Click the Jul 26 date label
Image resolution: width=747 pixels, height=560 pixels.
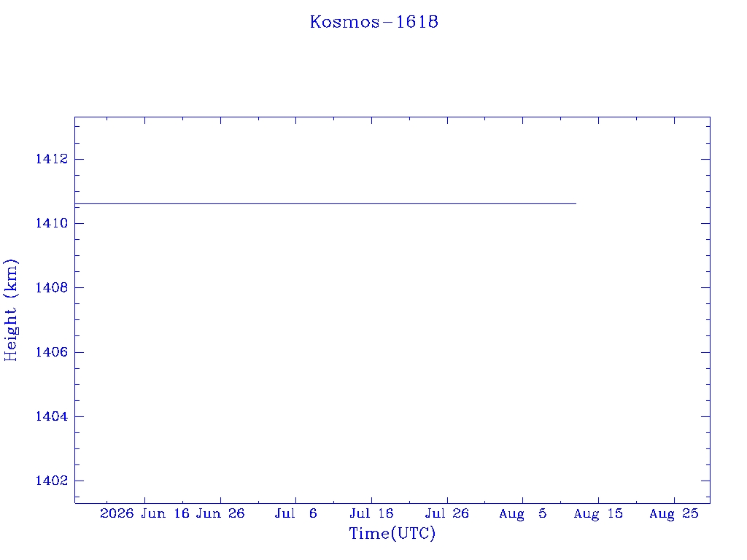click(447, 514)
